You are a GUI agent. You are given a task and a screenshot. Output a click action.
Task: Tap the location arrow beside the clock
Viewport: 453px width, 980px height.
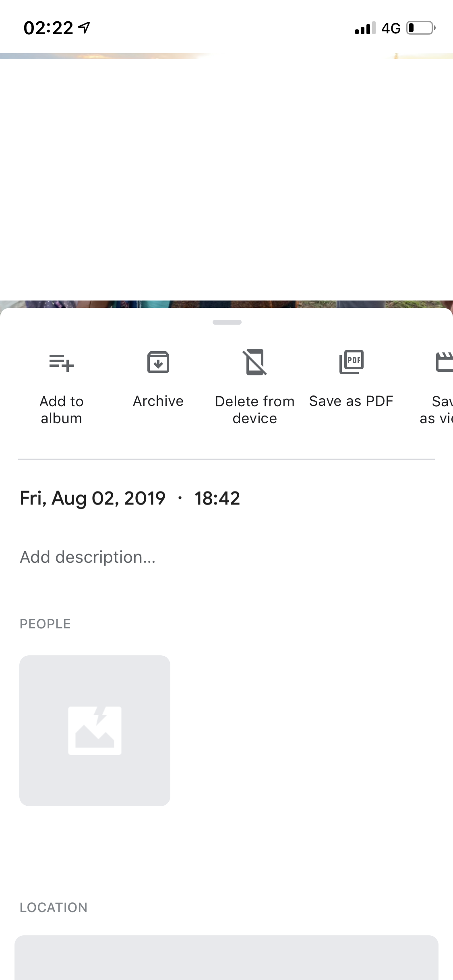84,28
